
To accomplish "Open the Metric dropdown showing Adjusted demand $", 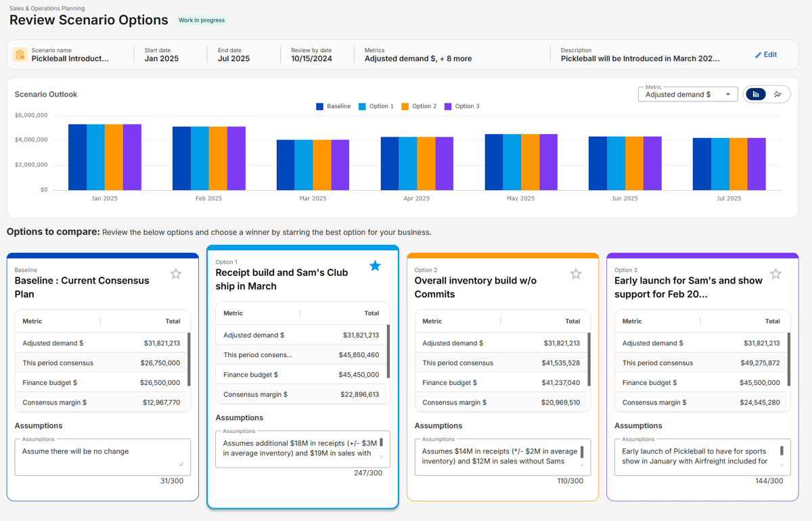I will click(687, 93).
